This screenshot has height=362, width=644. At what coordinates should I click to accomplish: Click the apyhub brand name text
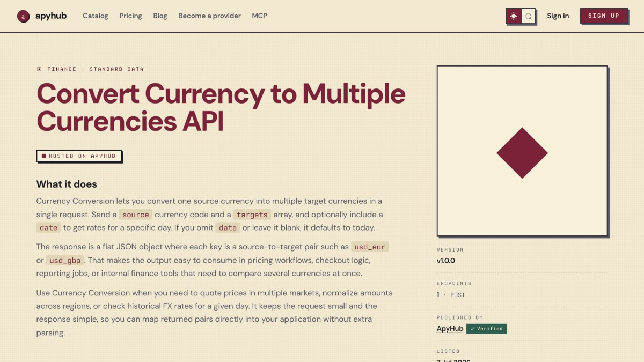[51, 16]
